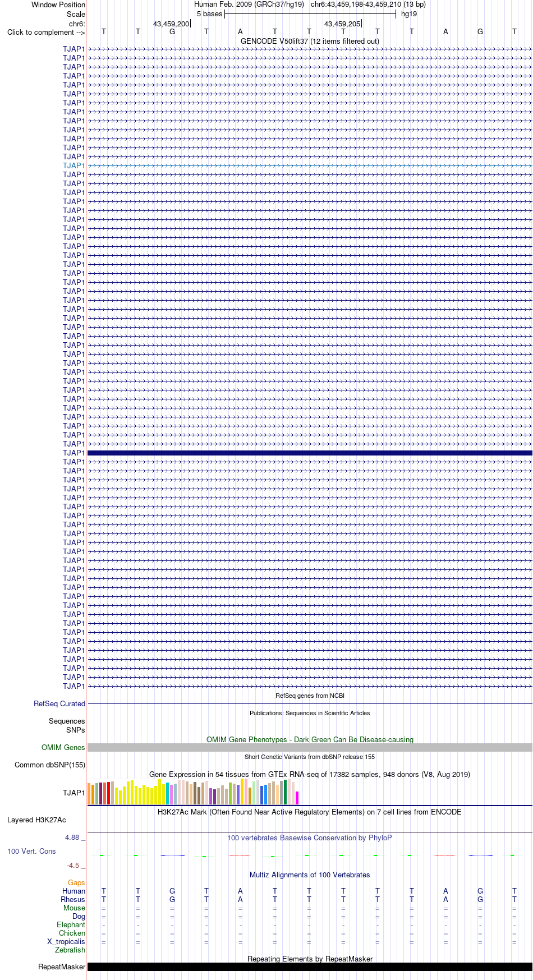Click the 'Gaps' alignment row label
The image size is (533, 980).
76,882
